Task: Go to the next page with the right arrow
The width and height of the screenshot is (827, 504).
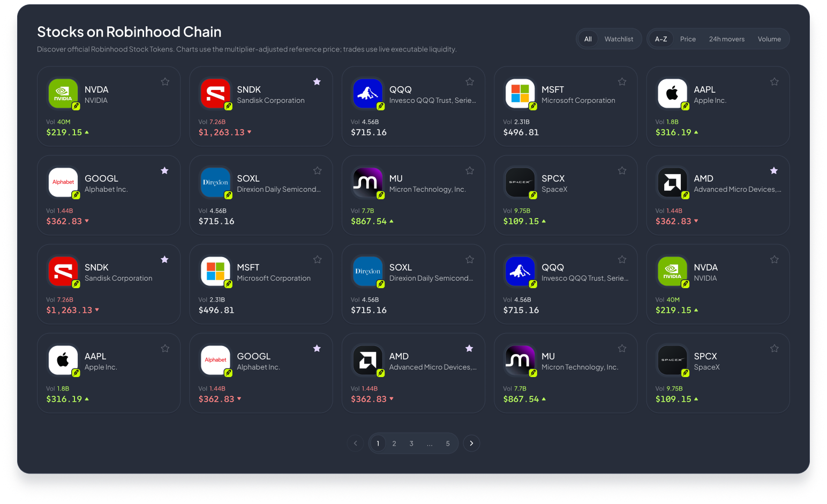Action: click(471, 443)
